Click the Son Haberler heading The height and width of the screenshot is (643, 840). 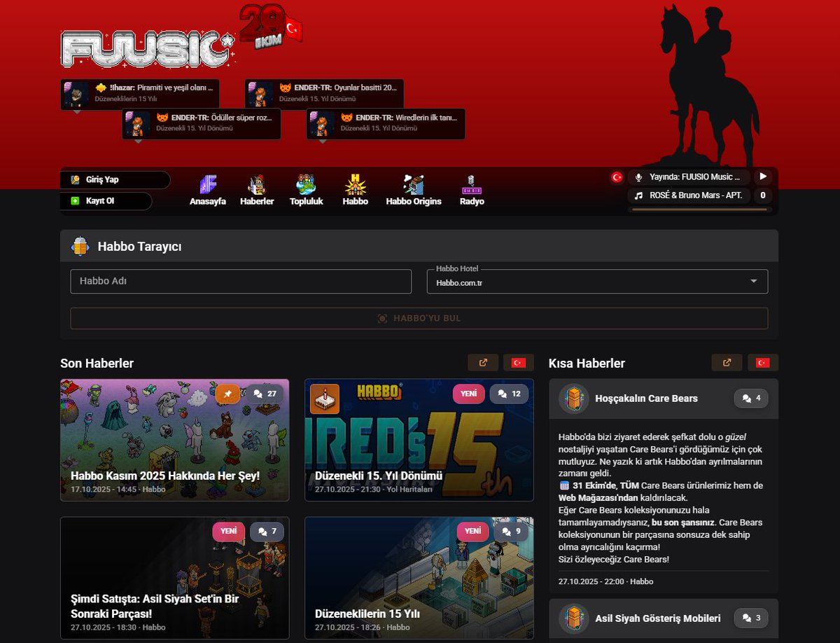[97, 363]
